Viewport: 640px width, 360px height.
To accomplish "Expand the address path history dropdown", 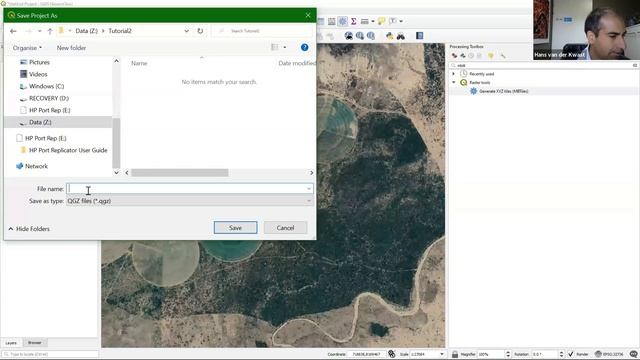I will [187, 31].
